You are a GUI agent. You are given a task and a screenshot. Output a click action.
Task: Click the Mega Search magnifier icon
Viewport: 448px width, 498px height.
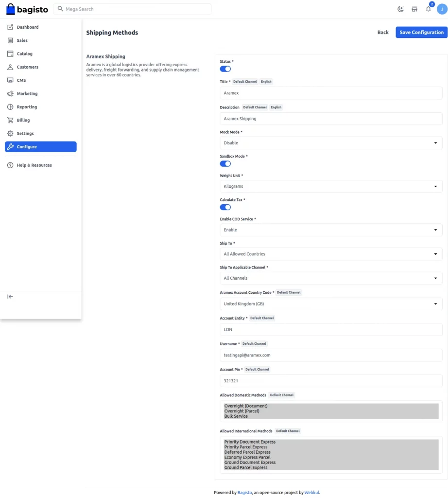point(60,9)
